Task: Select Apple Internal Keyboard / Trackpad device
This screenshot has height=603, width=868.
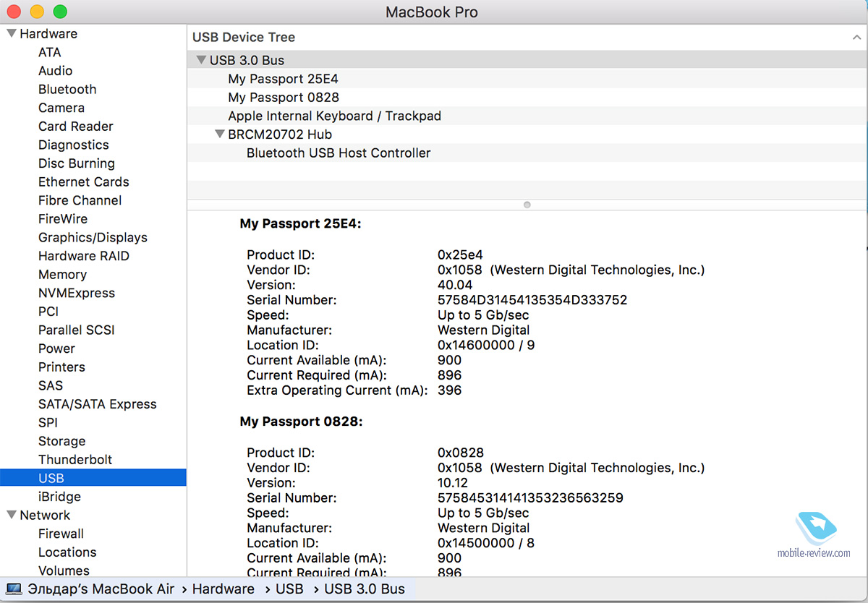Action: (x=334, y=116)
